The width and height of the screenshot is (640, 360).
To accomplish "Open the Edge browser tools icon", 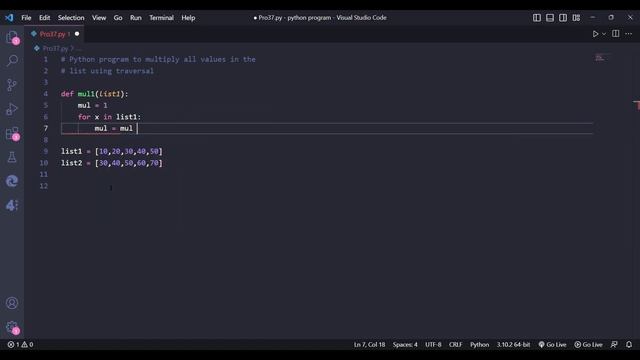I will pyautogui.click(x=12, y=181).
